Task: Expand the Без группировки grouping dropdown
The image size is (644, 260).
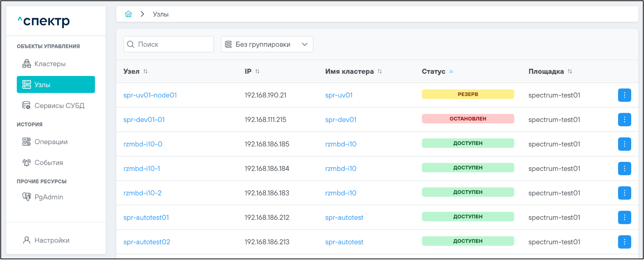Action: [x=267, y=45]
